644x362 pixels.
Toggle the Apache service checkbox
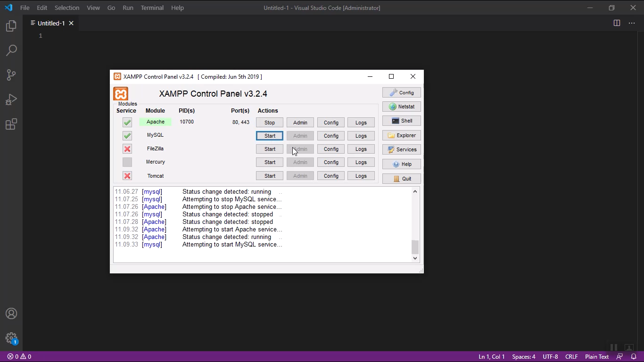[x=127, y=123]
